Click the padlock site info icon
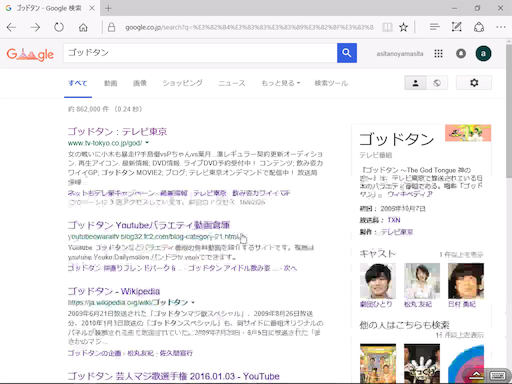The width and height of the screenshot is (512, 384). click(111, 27)
